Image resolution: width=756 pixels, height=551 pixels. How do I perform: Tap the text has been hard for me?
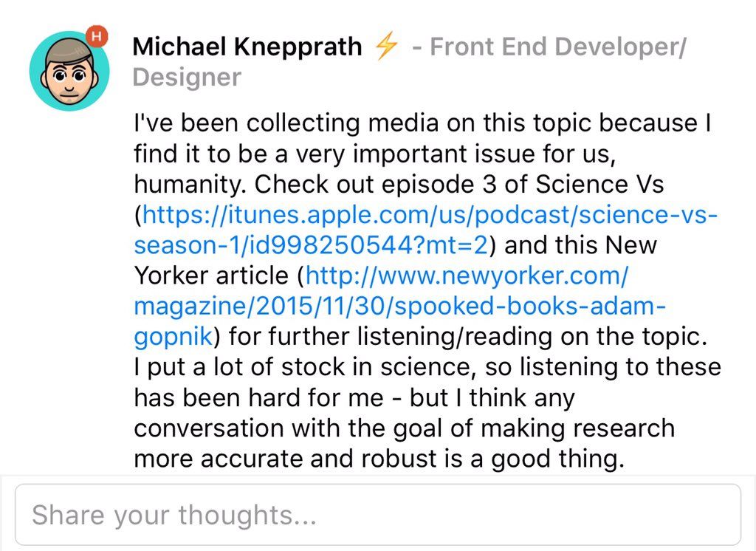click(258, 398)
